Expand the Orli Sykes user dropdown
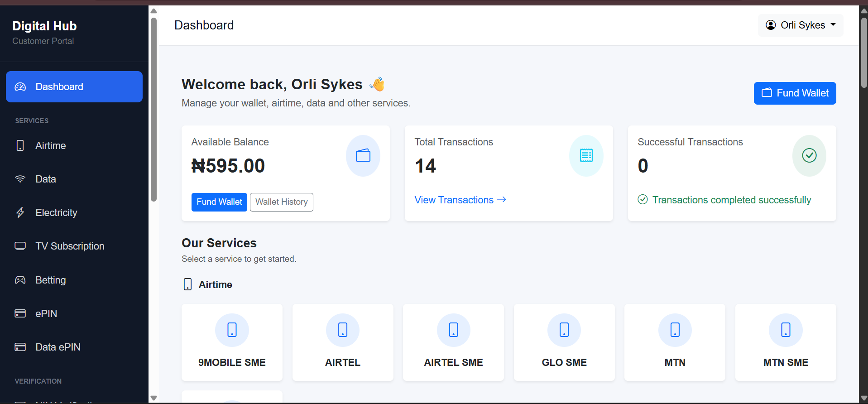 click(x=801, y=25)
